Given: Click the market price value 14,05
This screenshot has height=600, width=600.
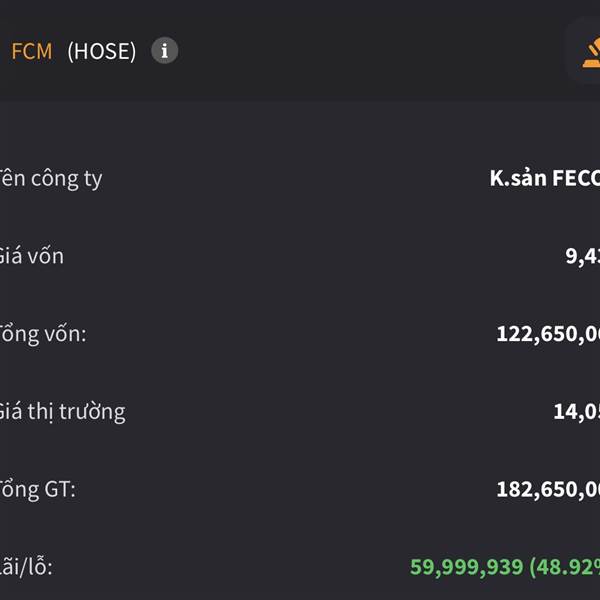Looking at the screenshot, I should (577, 412).
